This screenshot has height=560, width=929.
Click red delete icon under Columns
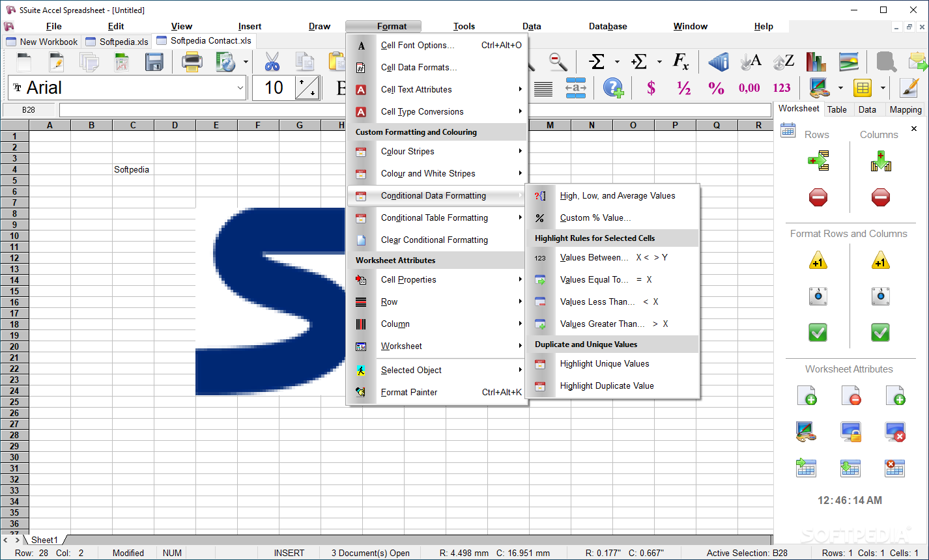pos(880,197)
